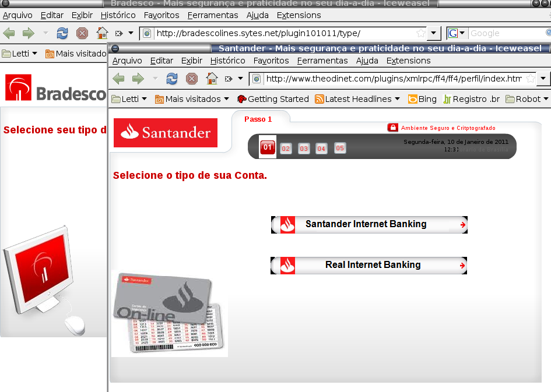Viewport: 551px width, 392px height.
Task: Click red padlock Ambiente Seguro icon
Action: pos(392,128)
